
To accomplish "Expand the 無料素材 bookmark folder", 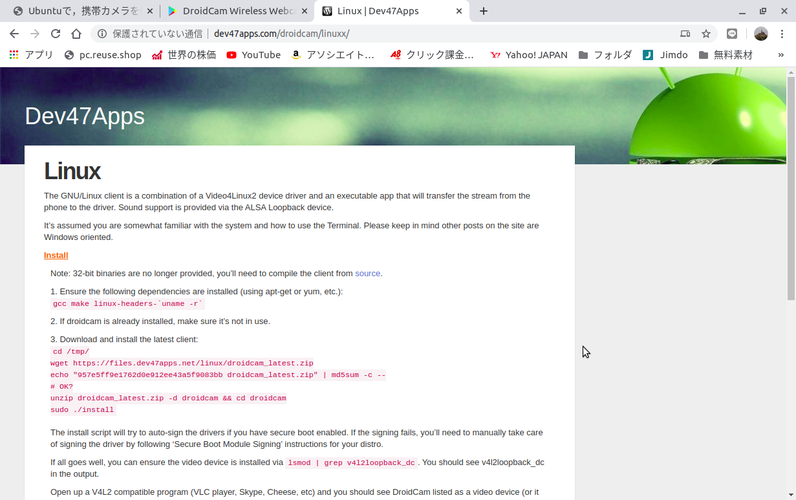I will tap(725, 55).
